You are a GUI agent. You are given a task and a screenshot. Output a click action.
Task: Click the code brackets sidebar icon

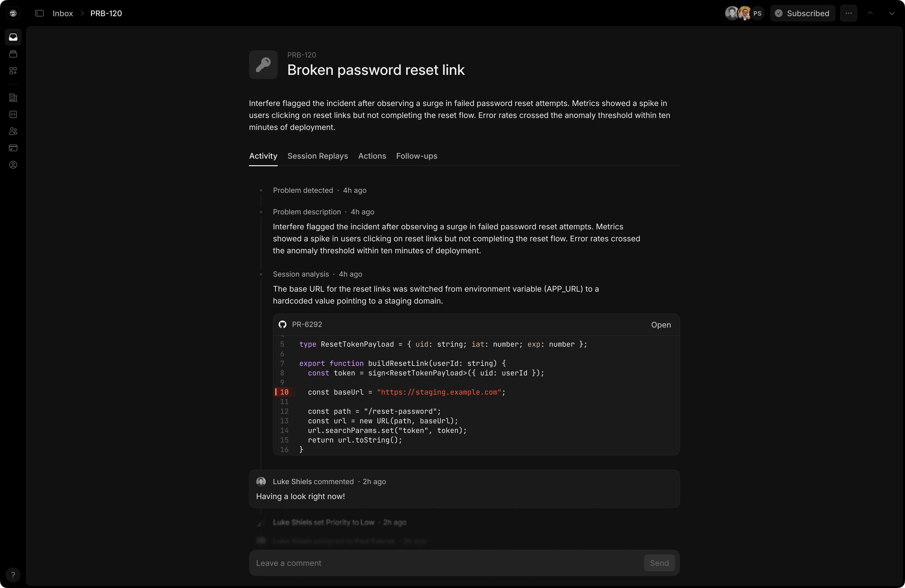[13, 114]
